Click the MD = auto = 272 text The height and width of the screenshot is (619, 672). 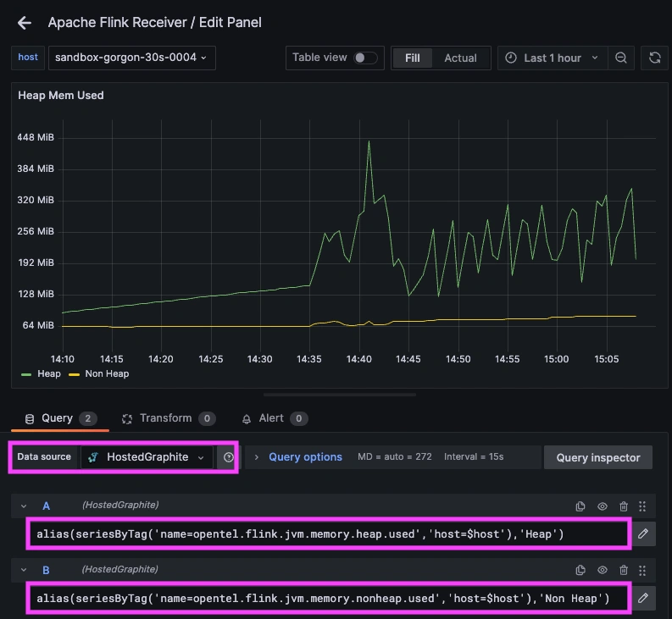point(395,456)
